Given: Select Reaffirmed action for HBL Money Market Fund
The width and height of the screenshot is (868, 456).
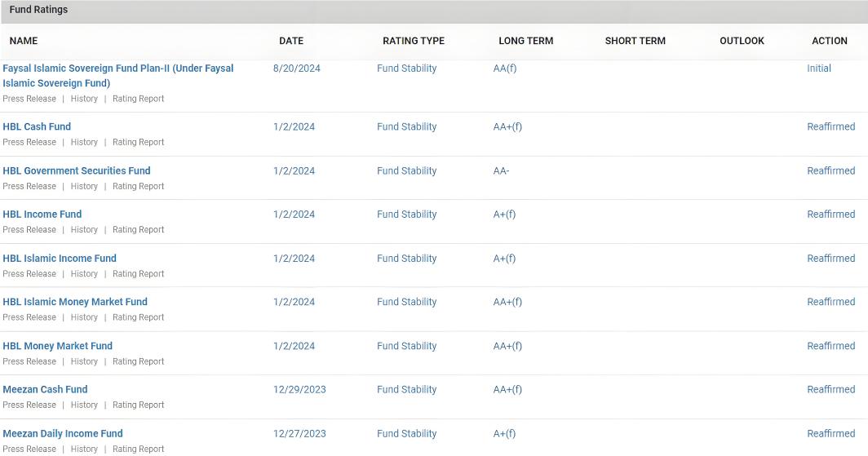Looking at the screenshot, I should (831, 346).
